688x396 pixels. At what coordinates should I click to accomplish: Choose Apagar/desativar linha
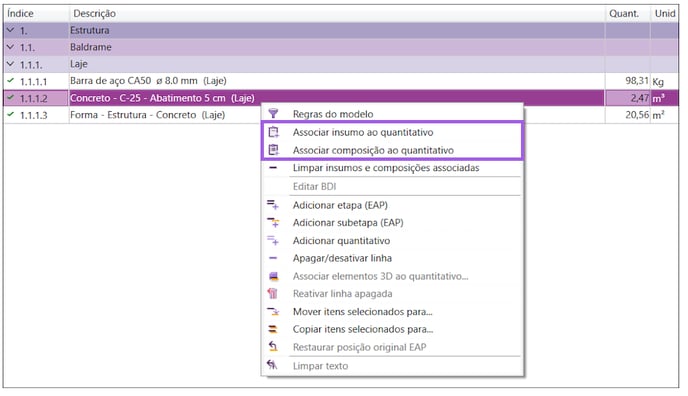tap(392, 258)
